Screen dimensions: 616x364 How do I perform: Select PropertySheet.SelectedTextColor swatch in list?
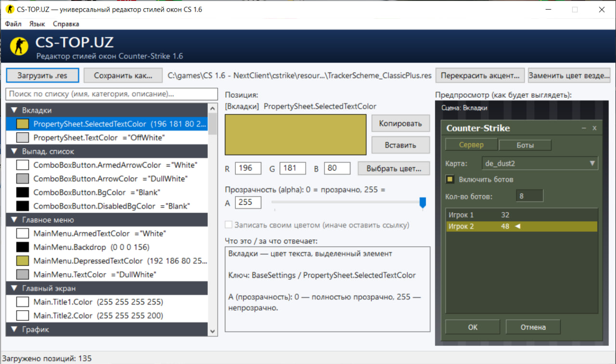(x=23, y=124)
